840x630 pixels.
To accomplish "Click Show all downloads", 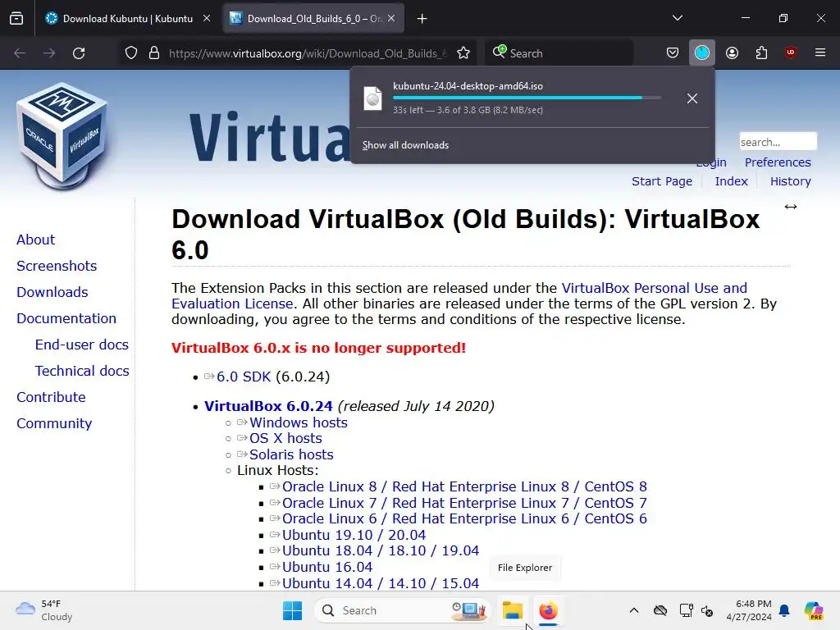I will tap(405, 145).
